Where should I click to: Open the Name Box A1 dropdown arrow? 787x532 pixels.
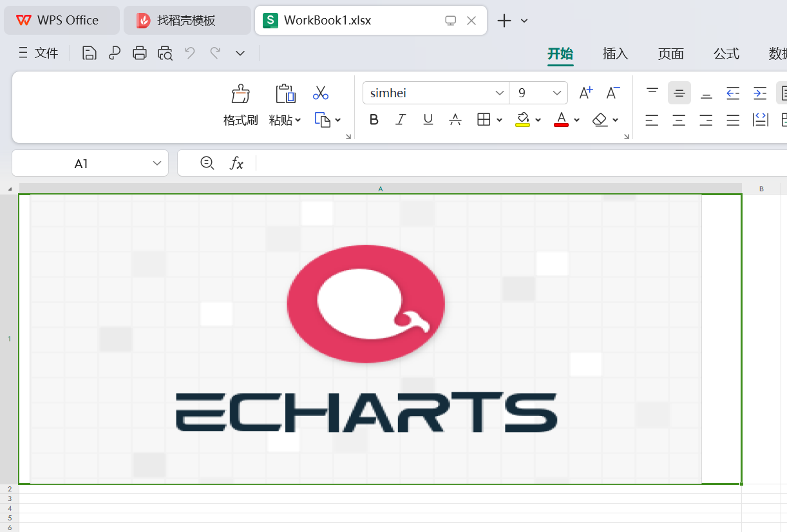(x=157, y=164)
